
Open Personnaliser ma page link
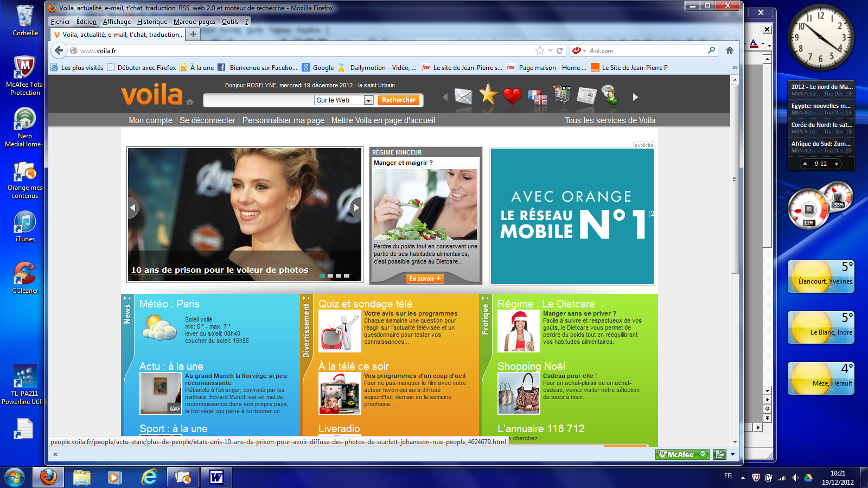[x=283, y=120]
